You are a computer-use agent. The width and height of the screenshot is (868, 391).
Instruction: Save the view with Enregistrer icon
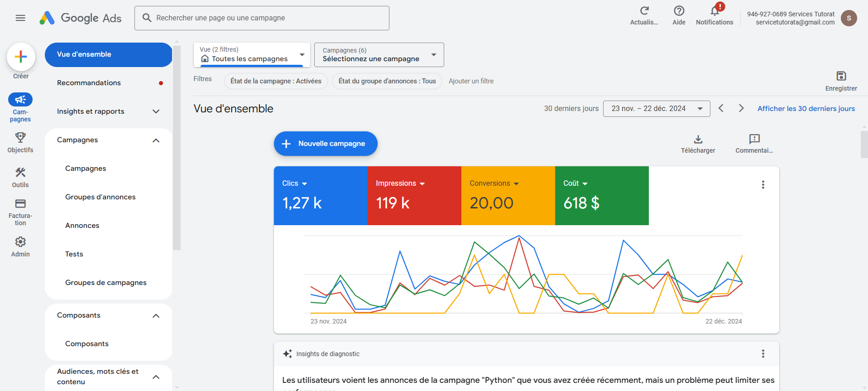pyautogui.click(x=841, y=76)
